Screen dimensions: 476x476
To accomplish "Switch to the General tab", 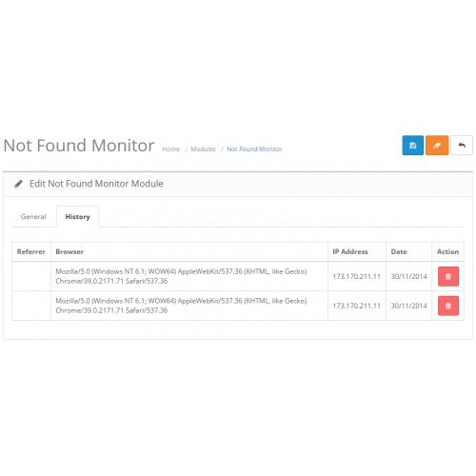I will click(33, 217).
